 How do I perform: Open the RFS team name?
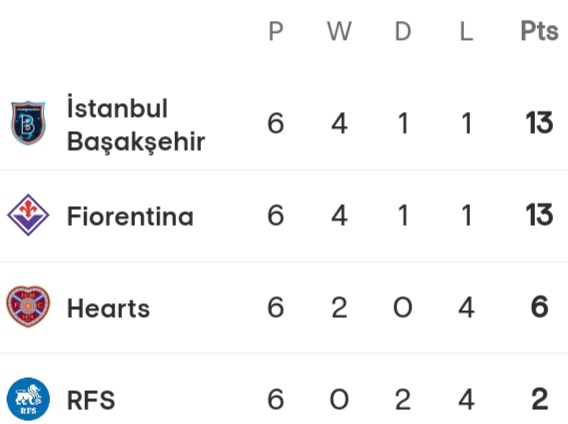click(x=91, y=400)
